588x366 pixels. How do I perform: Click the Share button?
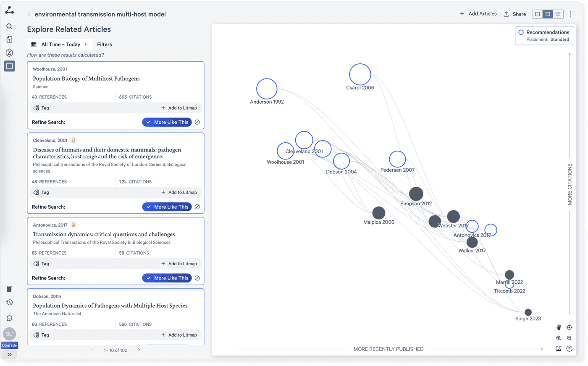tap(514, 14)
